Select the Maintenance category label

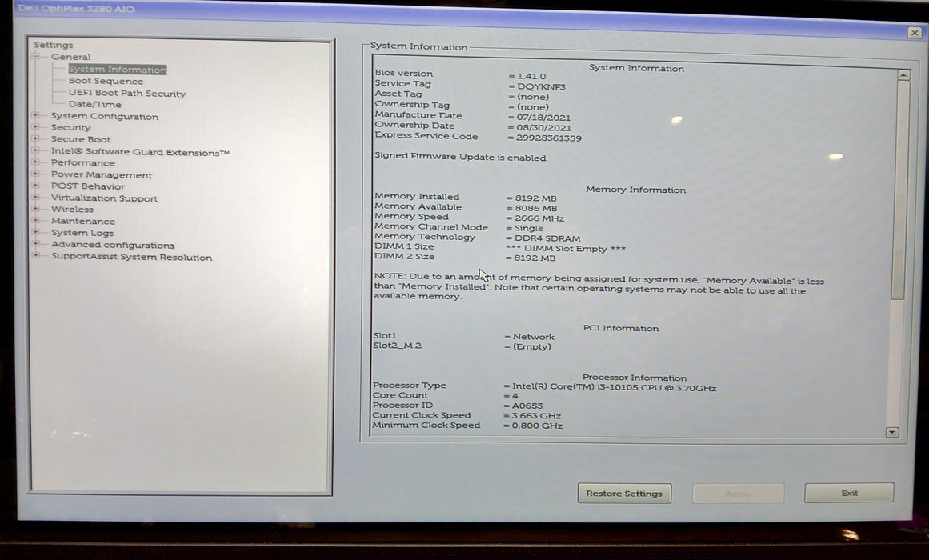[83, 221]
